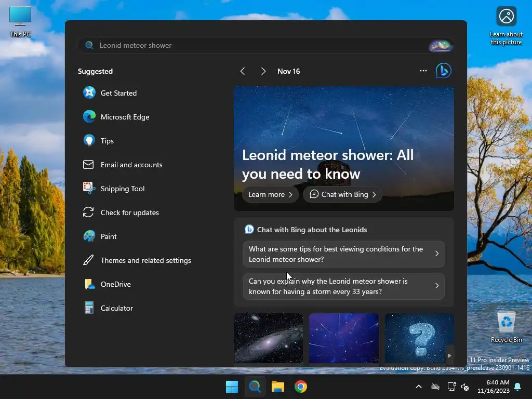This screenshot has width=532, height=399.
Task: Click the right arrow to scroll thumbnails
Action: 449,355
